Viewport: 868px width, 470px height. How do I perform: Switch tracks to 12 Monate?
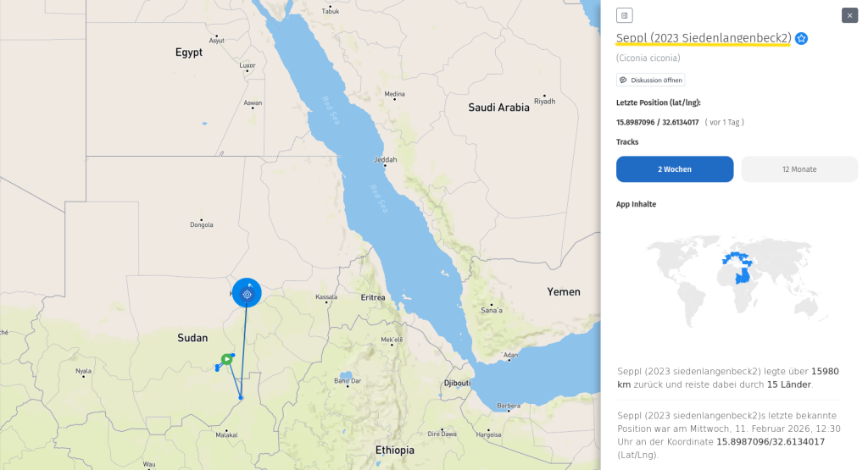[799, 169]
